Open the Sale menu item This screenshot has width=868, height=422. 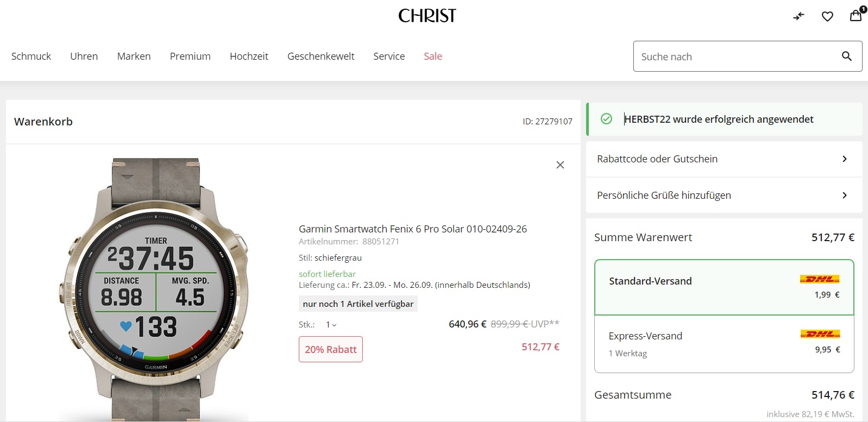433,56
